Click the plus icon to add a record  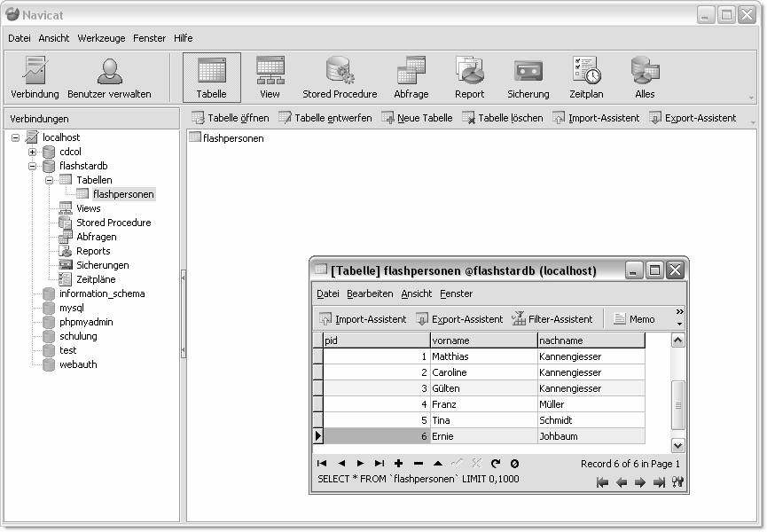click(x=398, y=463)
